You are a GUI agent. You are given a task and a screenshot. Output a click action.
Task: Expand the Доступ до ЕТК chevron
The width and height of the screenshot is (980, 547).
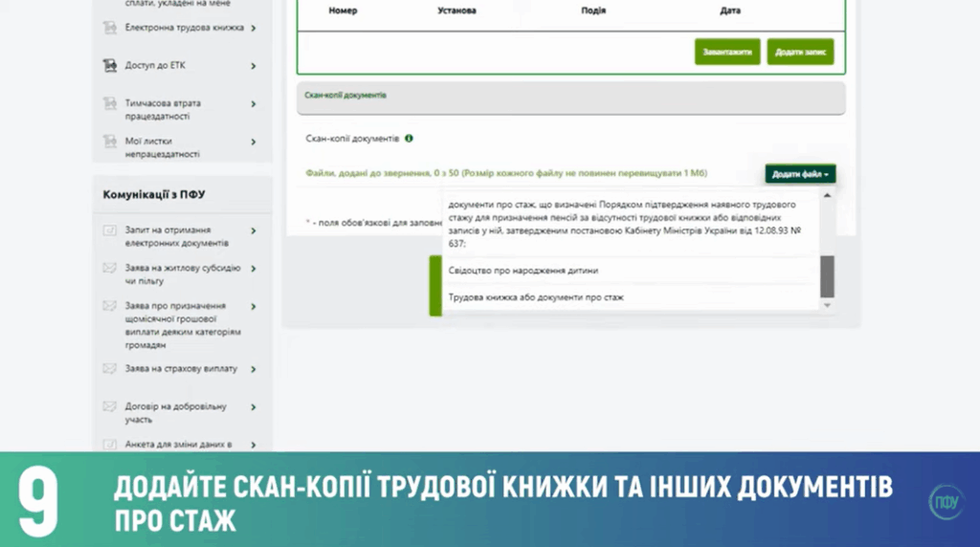[254, 66]
